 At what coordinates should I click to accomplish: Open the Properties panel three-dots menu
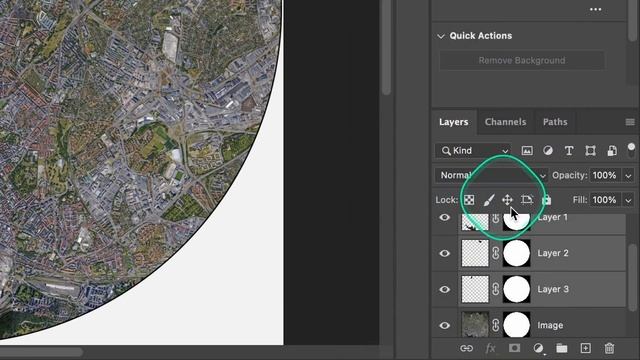(x=596, y=9)
